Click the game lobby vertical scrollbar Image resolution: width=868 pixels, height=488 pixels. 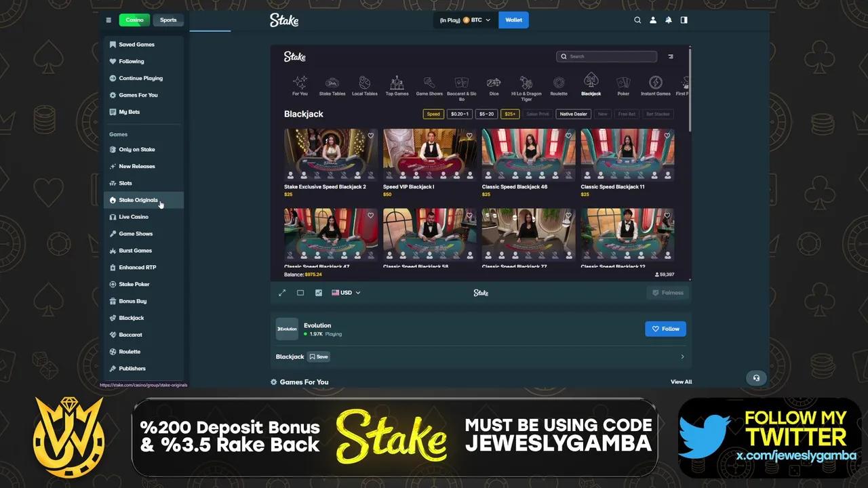tap(690, 89)
